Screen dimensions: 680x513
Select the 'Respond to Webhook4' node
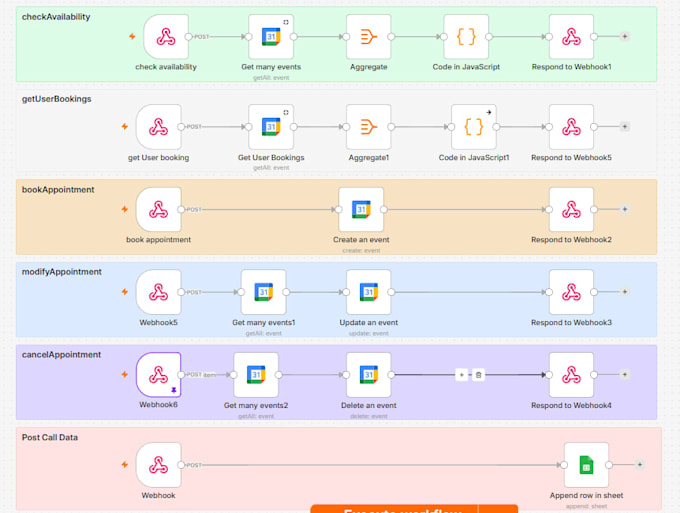point(571,375)
